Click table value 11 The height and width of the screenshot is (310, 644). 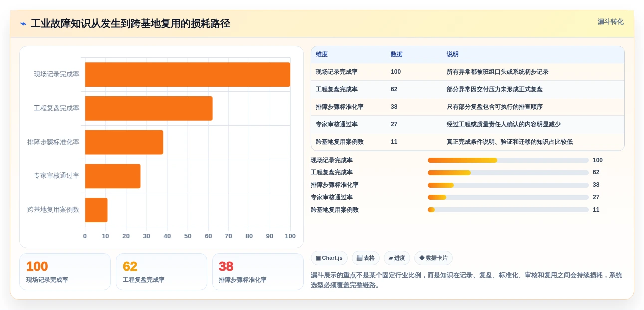394,142
